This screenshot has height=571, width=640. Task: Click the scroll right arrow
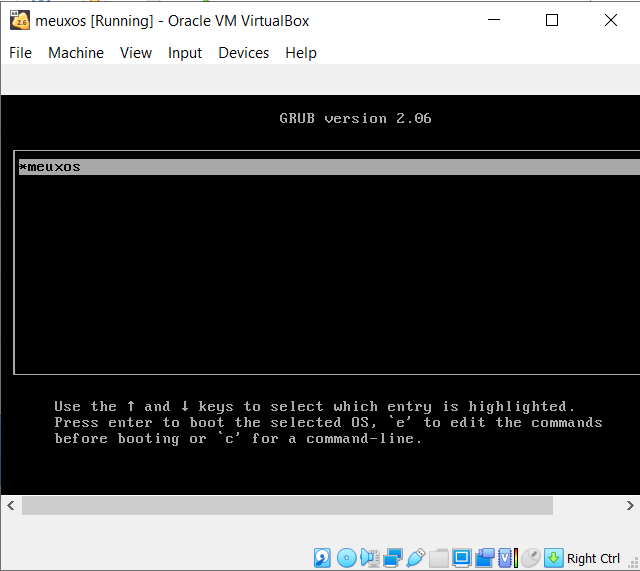point(630,506)
